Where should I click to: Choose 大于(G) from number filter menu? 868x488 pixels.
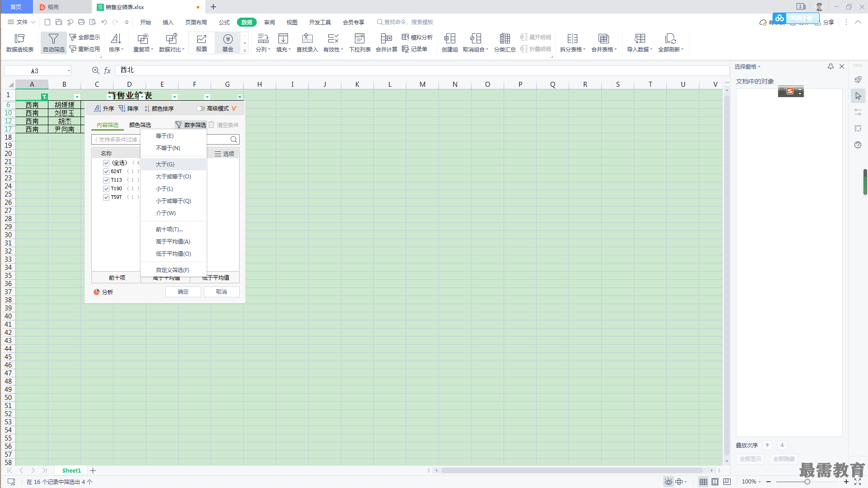tap(174, 164)
